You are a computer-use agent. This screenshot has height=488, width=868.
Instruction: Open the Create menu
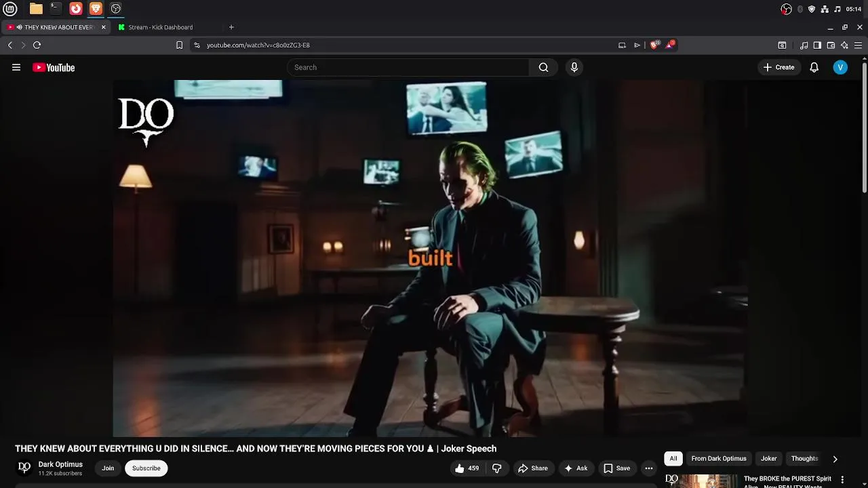[x=778, y=67]
